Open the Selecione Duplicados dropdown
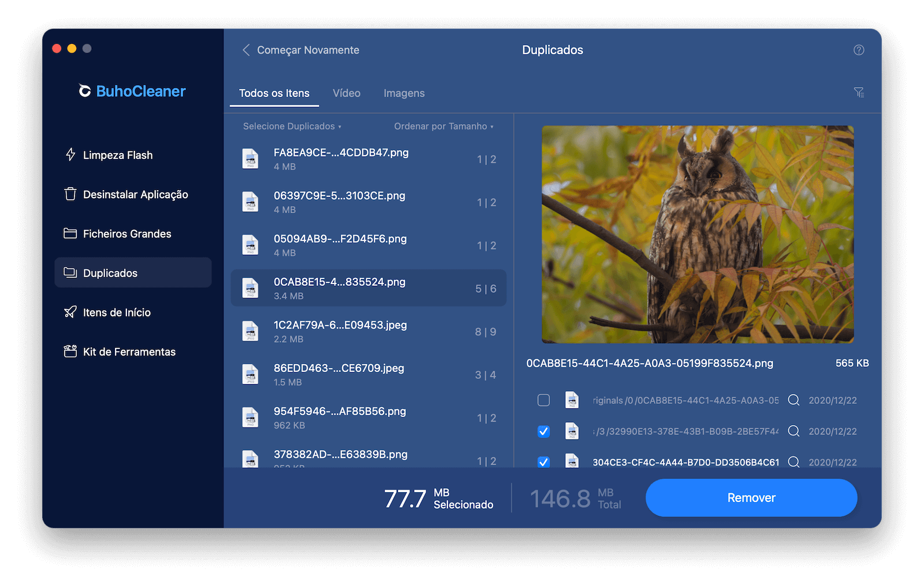The height and width of the screenshot is (584, 924). click(x=292, y=127)
